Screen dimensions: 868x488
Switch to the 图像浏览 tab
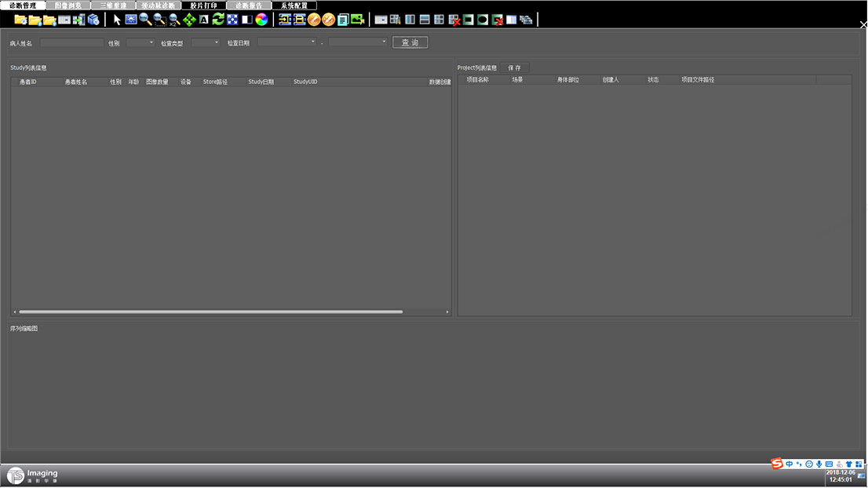pyautogui.click(x=67, y=5)
